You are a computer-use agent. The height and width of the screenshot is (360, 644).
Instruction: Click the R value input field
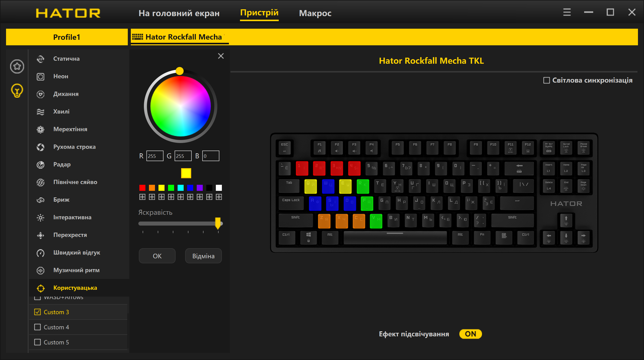155,156
